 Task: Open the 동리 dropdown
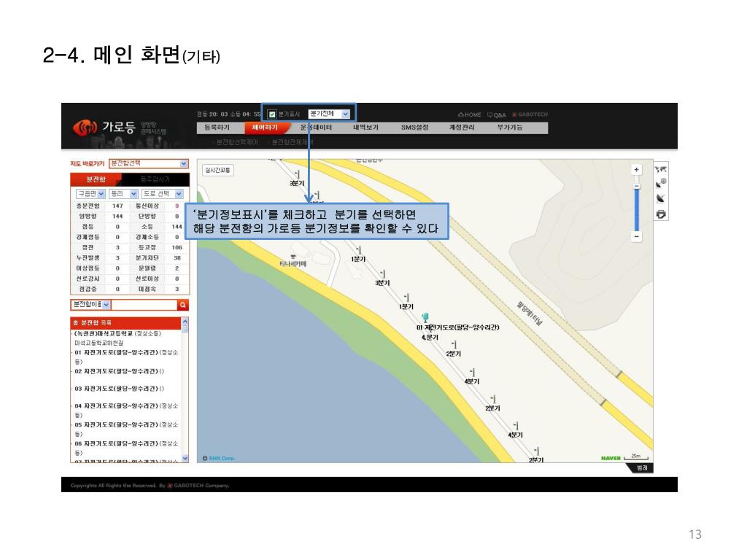tap(123, 194)
